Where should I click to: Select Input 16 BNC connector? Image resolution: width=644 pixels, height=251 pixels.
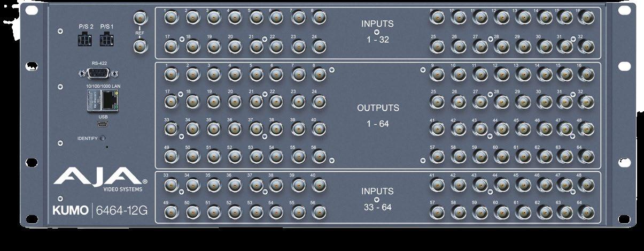[x=585, y=18]
